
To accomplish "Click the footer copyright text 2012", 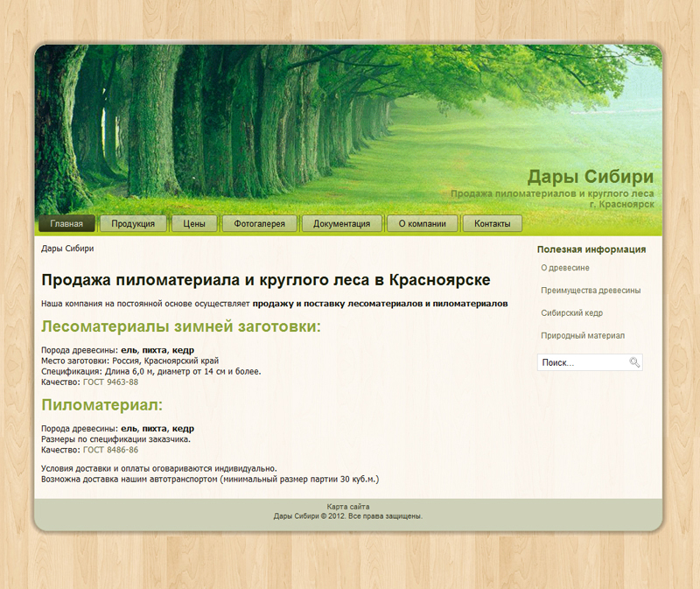I will point(348,516).
